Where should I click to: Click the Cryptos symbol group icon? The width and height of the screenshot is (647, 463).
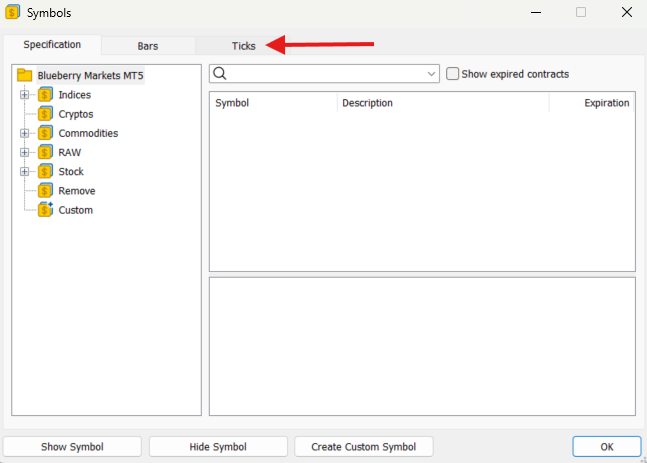point(45,114)
